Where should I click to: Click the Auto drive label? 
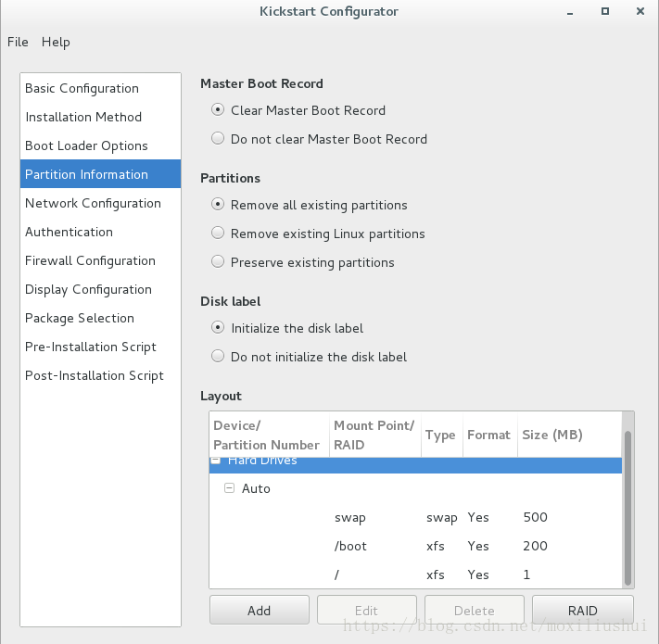click(x=256, y=488)
